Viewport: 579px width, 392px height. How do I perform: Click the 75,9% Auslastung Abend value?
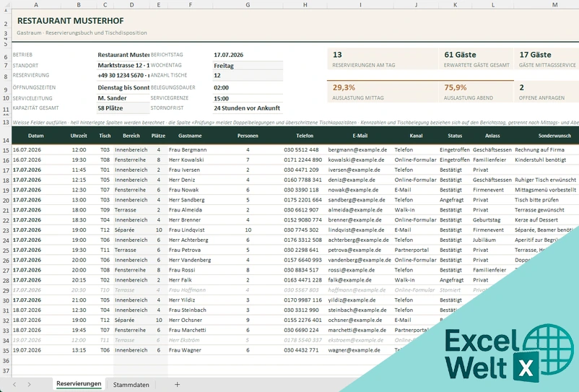point(456,87)
